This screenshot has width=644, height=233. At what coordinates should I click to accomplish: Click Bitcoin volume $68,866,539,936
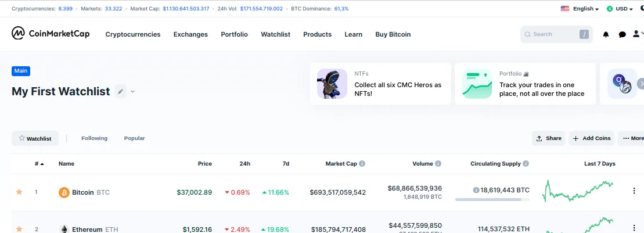(415, 188)
